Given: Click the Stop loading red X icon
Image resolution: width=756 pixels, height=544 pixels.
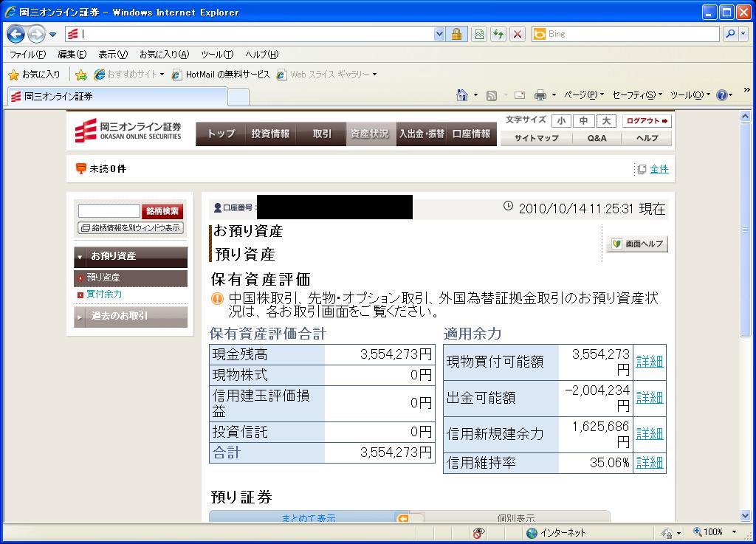Looking at the screenshot, I should pos(518,34).
